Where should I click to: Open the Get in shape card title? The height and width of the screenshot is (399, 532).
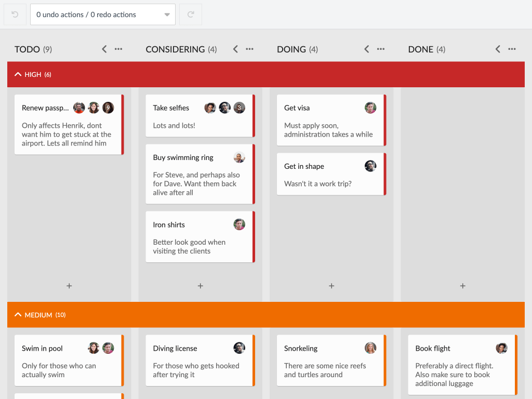[x=304, y=166]
